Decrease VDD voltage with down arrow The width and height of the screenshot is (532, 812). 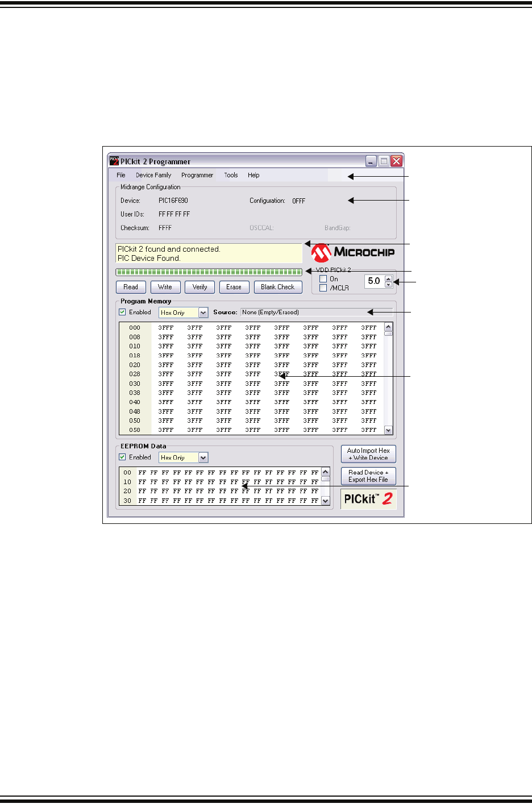click(x=389, y=284)
